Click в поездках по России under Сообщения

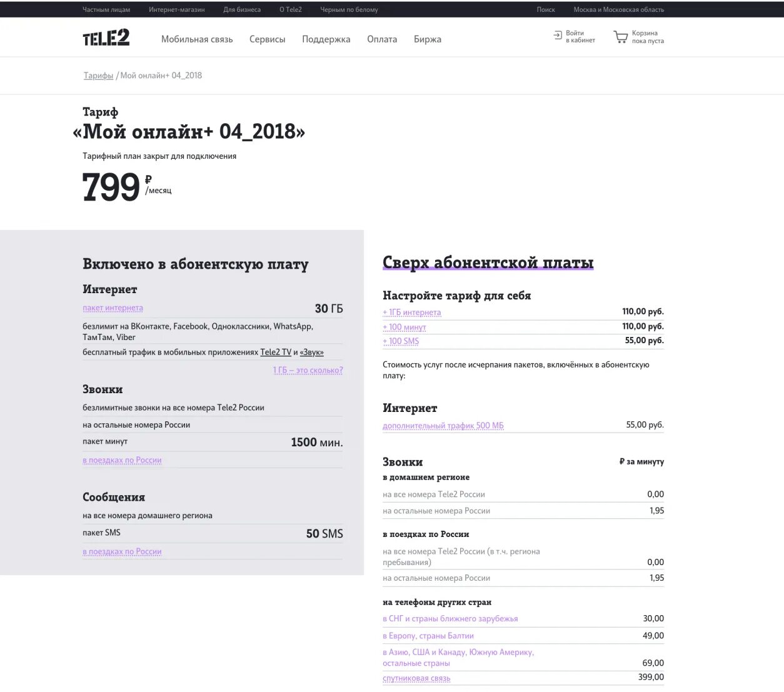[x=122, y=551]
